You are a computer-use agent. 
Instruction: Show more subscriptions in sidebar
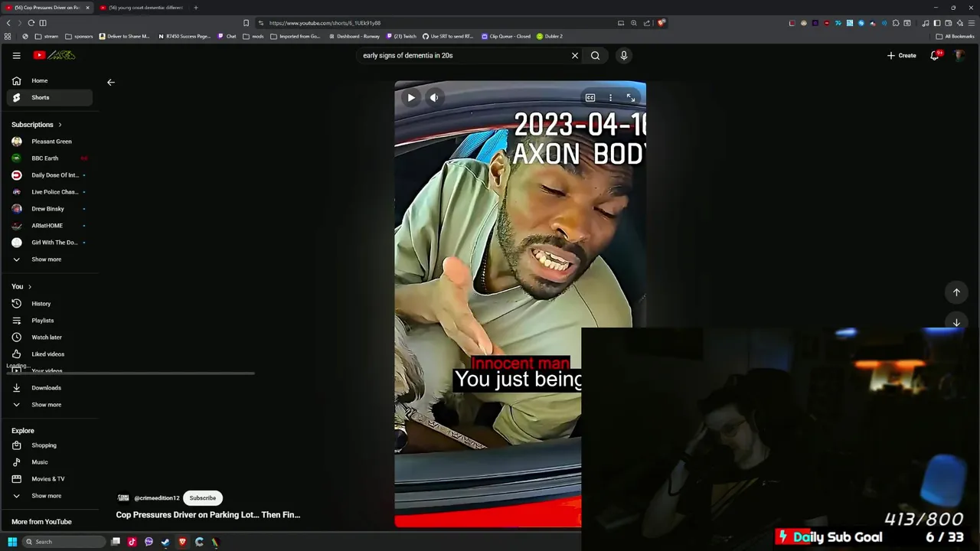(50, 259)
